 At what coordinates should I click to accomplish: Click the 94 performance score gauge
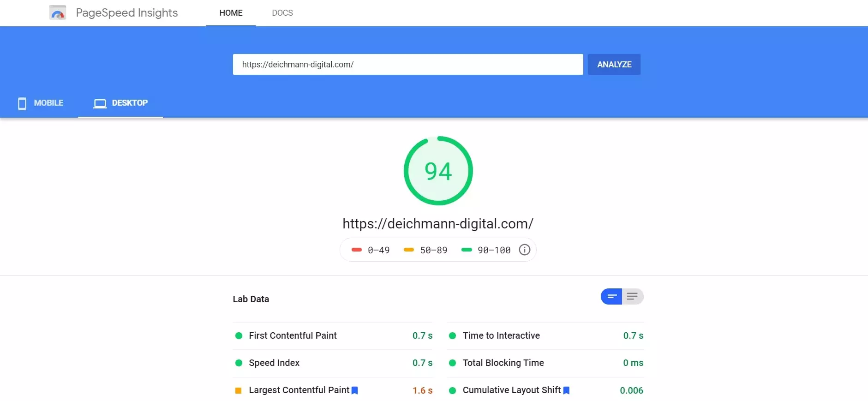438,171
